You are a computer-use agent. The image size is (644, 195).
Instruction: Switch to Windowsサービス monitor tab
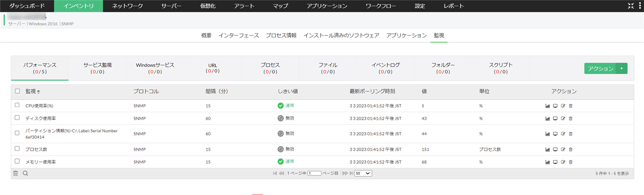click(155, 68)
